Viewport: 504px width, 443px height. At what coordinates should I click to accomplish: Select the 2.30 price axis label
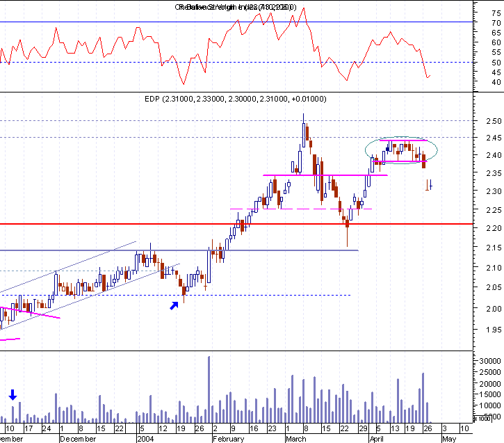click(x=494, y=191)
